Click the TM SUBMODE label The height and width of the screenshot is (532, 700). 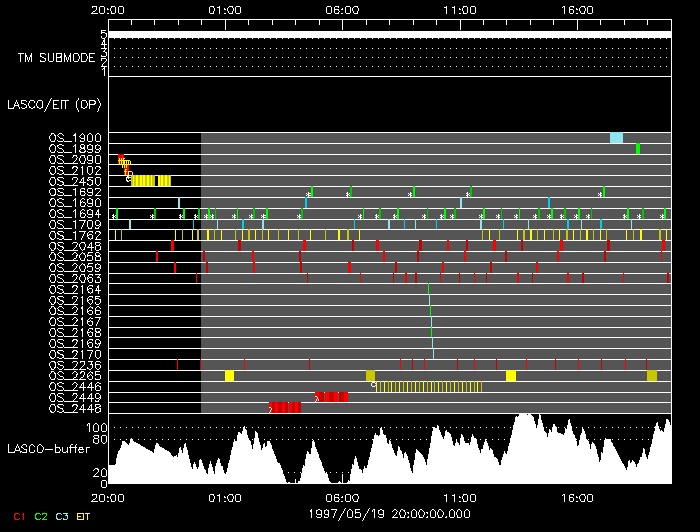point(55,58)
